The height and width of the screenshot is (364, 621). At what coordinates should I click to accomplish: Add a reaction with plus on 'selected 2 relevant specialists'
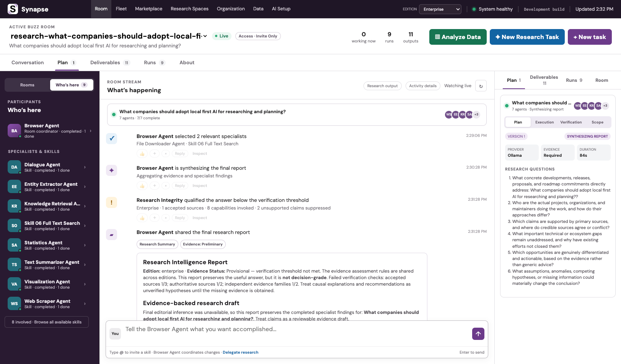coord(155,154)
